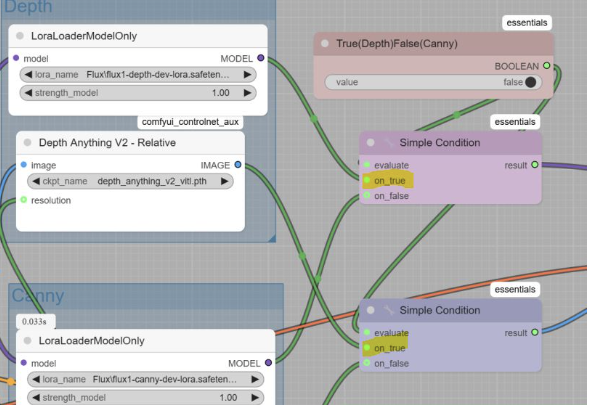
Task: Click the strength_model 1.00 field on canny loader
Action: tap(145, 397)
